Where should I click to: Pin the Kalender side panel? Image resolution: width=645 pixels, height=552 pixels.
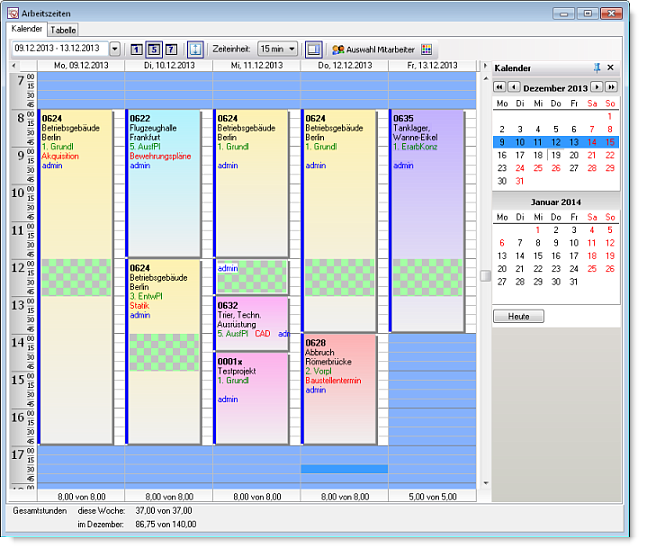pos(596,67)
